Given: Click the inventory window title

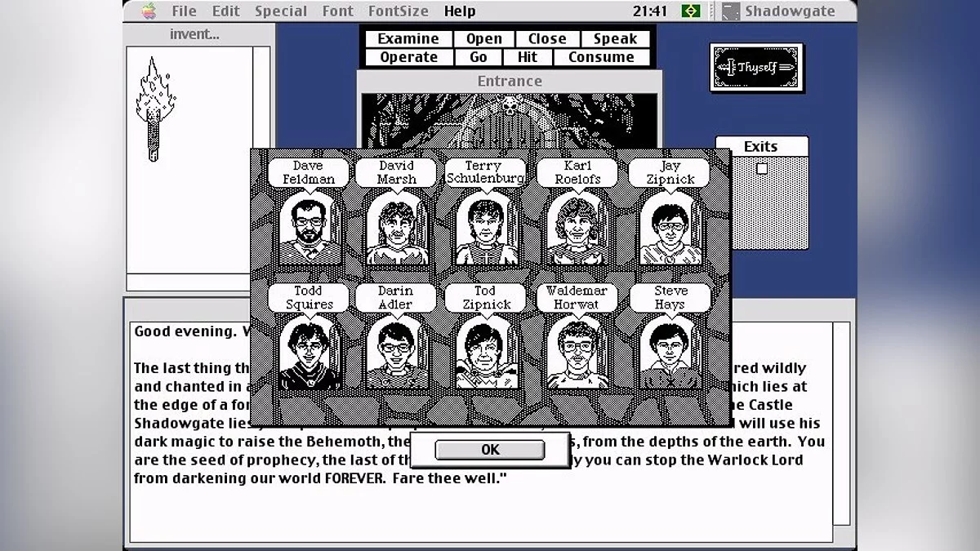Looking at the screenshot, I should (193, 34).
